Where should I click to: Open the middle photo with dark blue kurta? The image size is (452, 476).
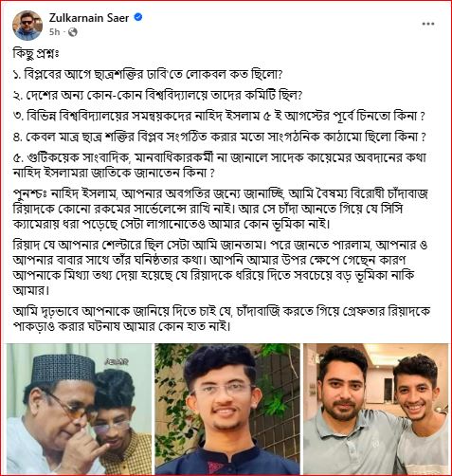[227, 409]
